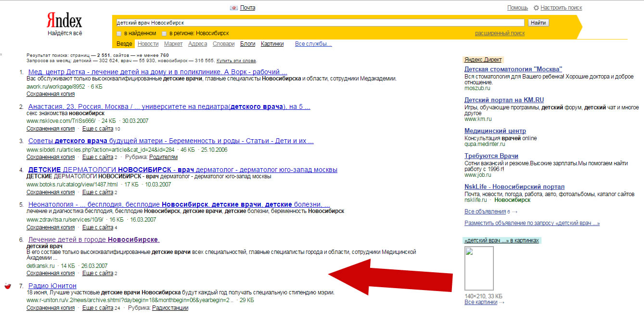Click the detkansk.ru URL text
The width and height of the screenshot is (644, 318).
(x=40, y=266)
